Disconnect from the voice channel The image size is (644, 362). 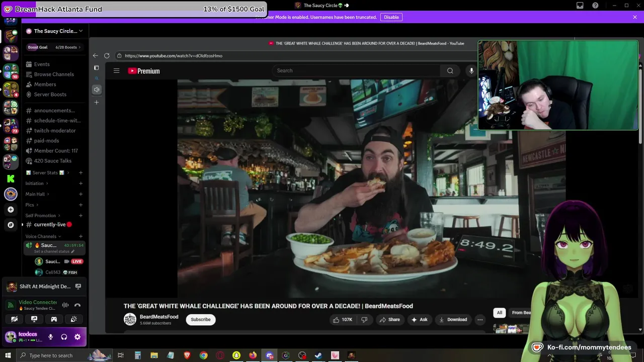click(x=77, y=305)
